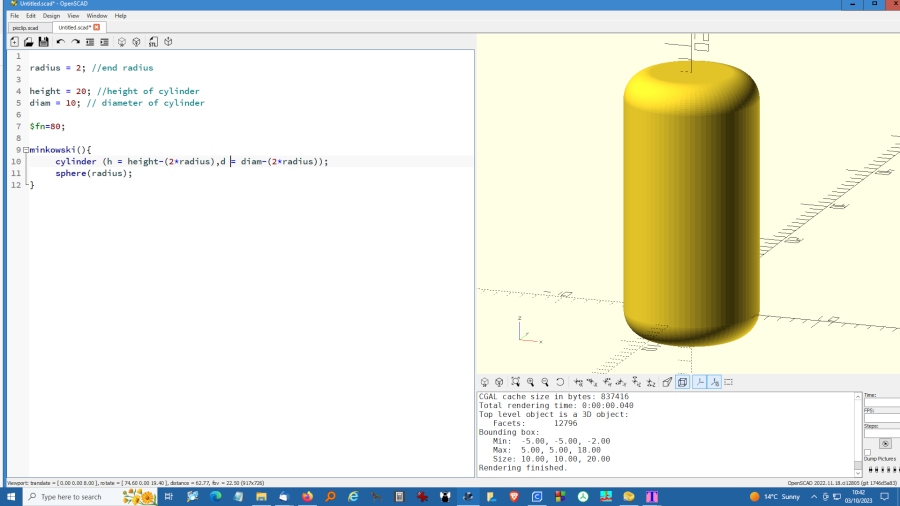Viewport: 900px width, 506px height.
Task: Click the Unindent icon in editor toolbar
Action: [89, 42]
